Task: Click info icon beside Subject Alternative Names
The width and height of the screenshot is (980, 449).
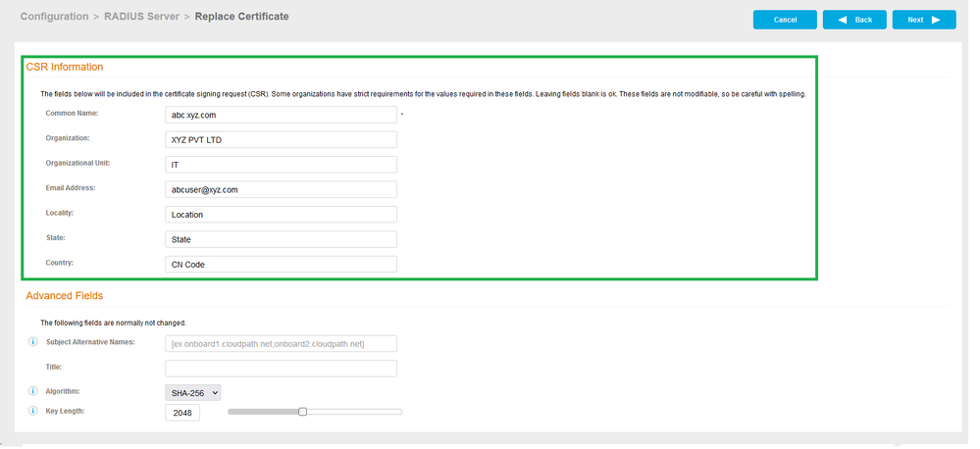Action: pyautogui.click(x=33, y=342)
